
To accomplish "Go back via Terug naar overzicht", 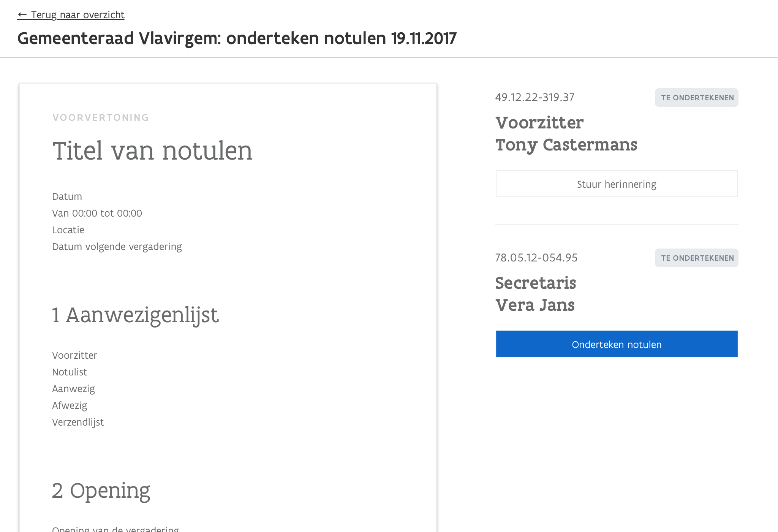I will [x=77, y=15].
